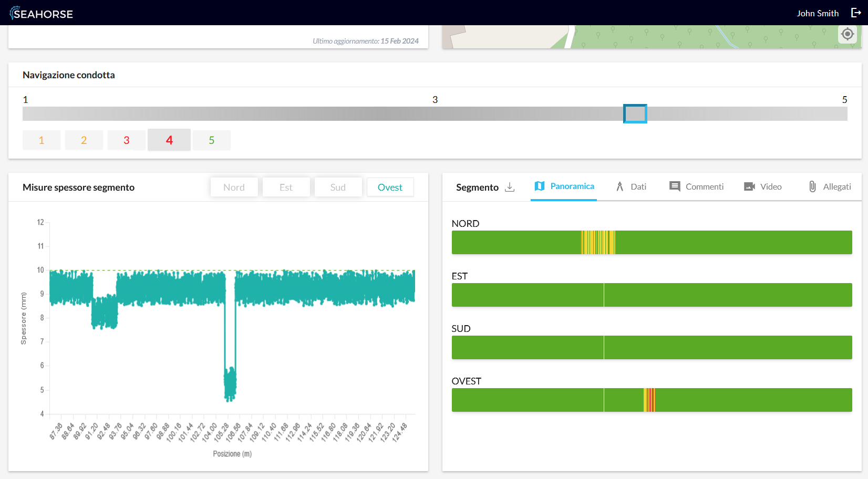Open the Dati tab
Image resolution: width=868 pixels, height=479 pixels.
pos(638,186)
